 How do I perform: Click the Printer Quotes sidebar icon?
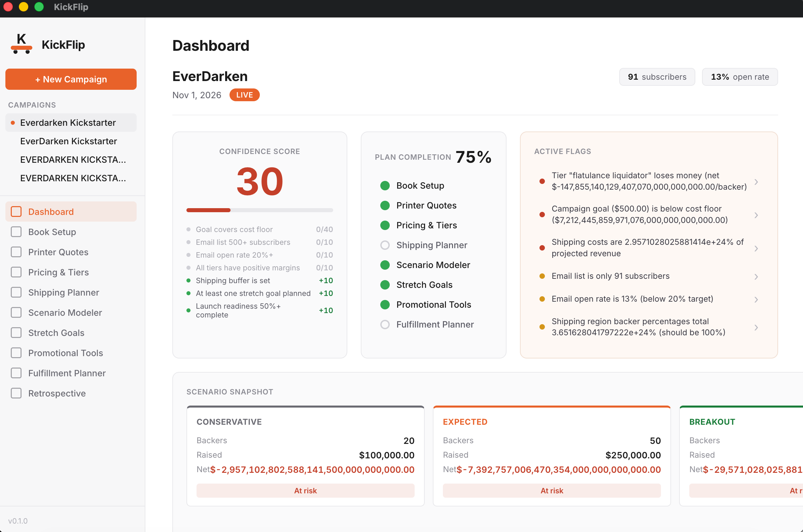(16, 252)
